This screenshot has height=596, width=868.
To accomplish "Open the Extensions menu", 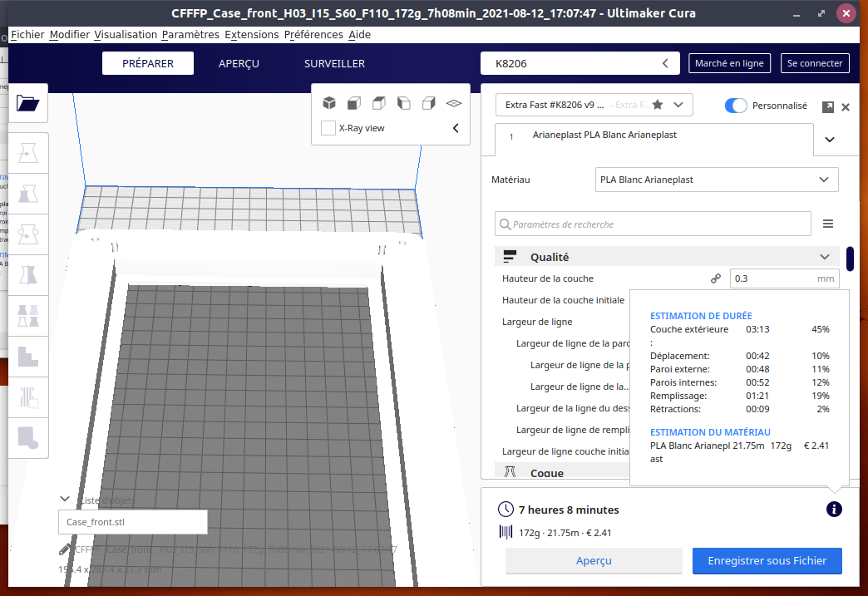I will tap(251, 34).
